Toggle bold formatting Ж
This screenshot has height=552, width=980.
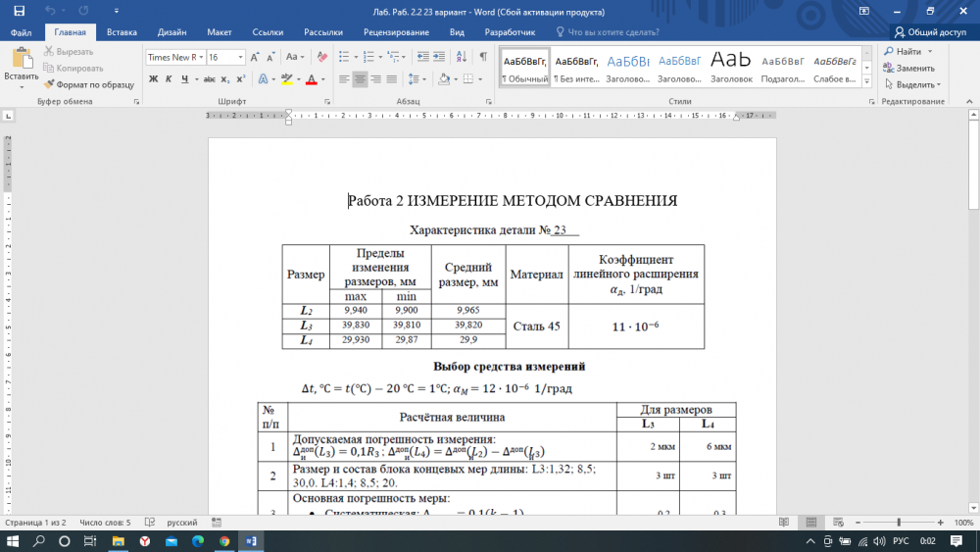point(153,79)
